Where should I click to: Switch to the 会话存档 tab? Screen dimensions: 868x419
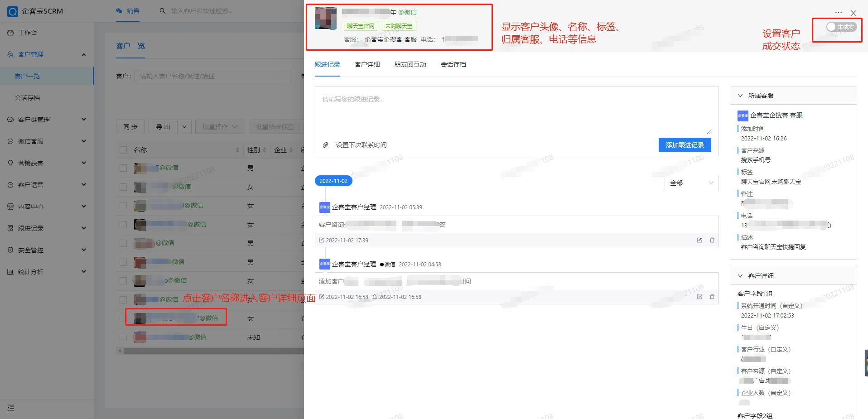click(453, 64)
